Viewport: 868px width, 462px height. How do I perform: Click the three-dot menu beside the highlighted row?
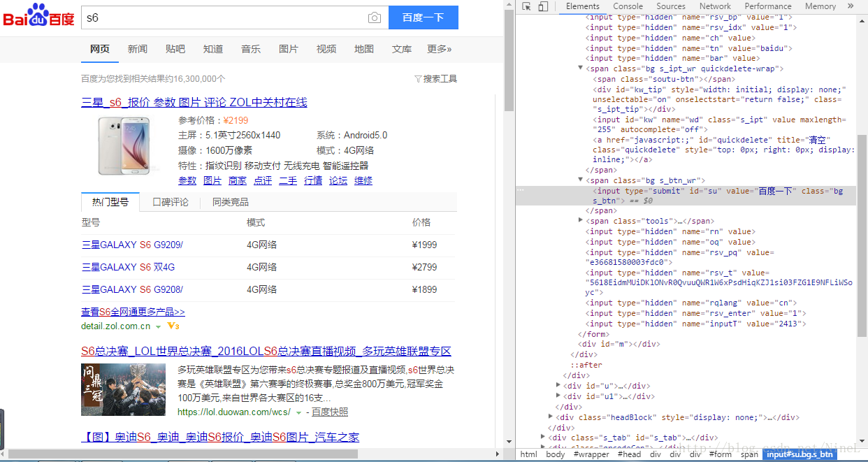[x=520, y=190]
